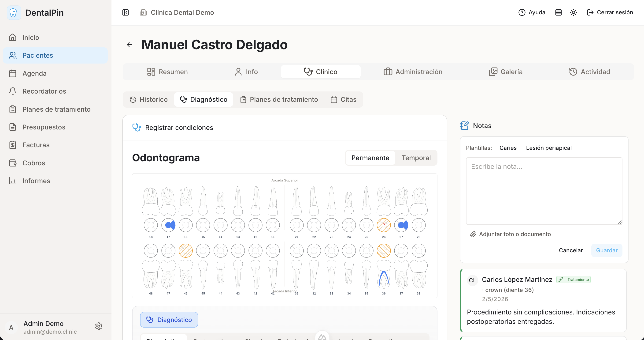Click upper tooth 11 drawing
Screen dimensions: 644x340
(273, 201)
